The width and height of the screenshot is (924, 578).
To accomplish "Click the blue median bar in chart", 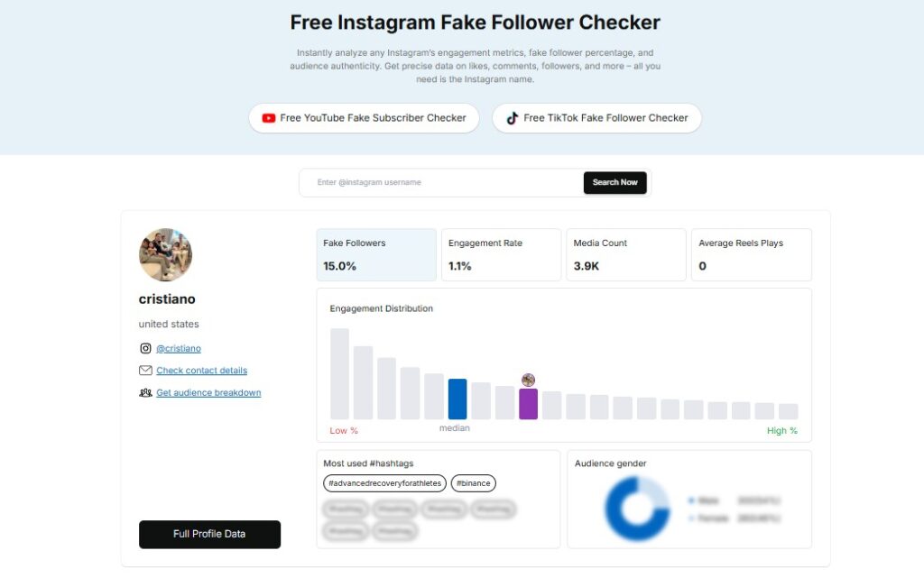I will [457, 399].
